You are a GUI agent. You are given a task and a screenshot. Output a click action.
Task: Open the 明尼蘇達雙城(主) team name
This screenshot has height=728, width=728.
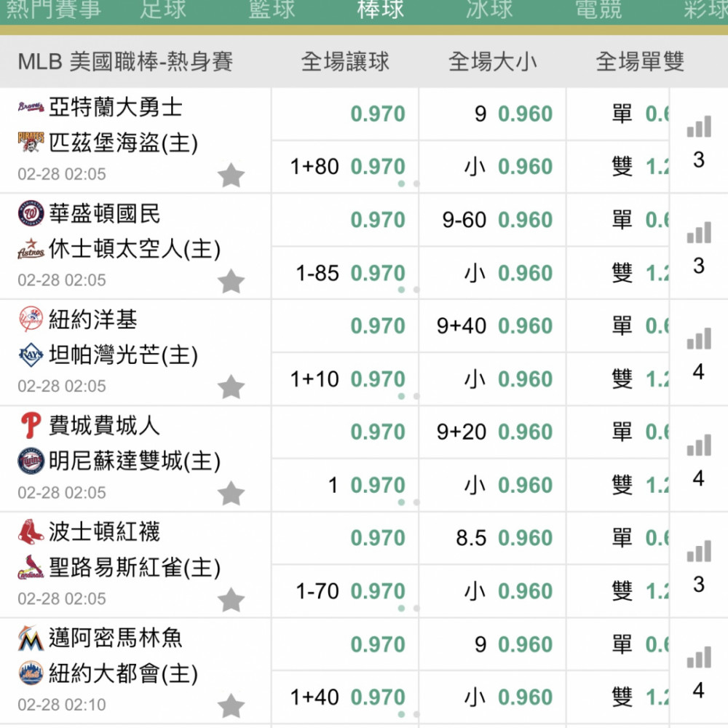135,462
